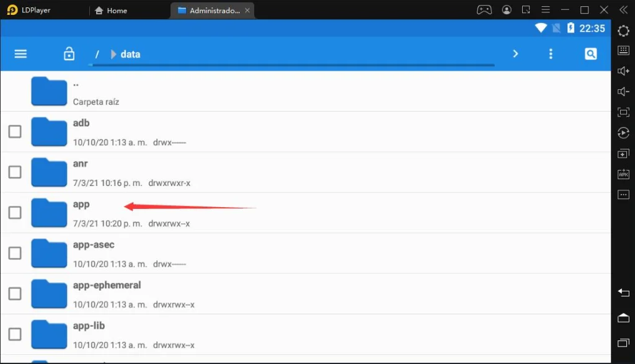Open the hamburger navigation menu
Image resolution: width=635 pixels, height=364 pixels.
click(20, 54)
